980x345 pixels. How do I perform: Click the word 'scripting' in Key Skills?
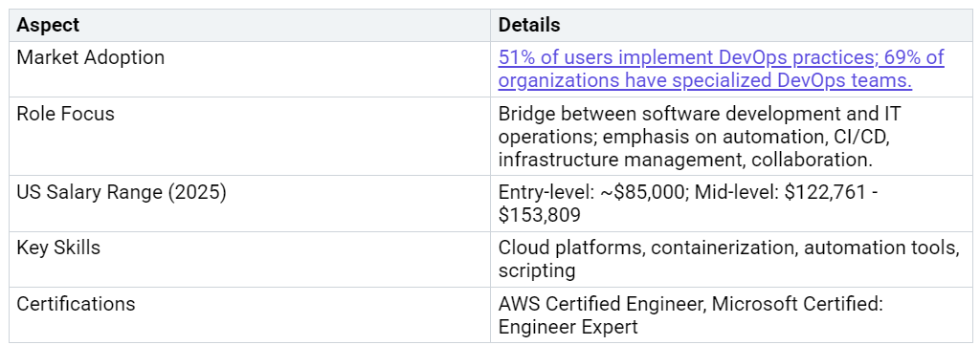(537, 270)
